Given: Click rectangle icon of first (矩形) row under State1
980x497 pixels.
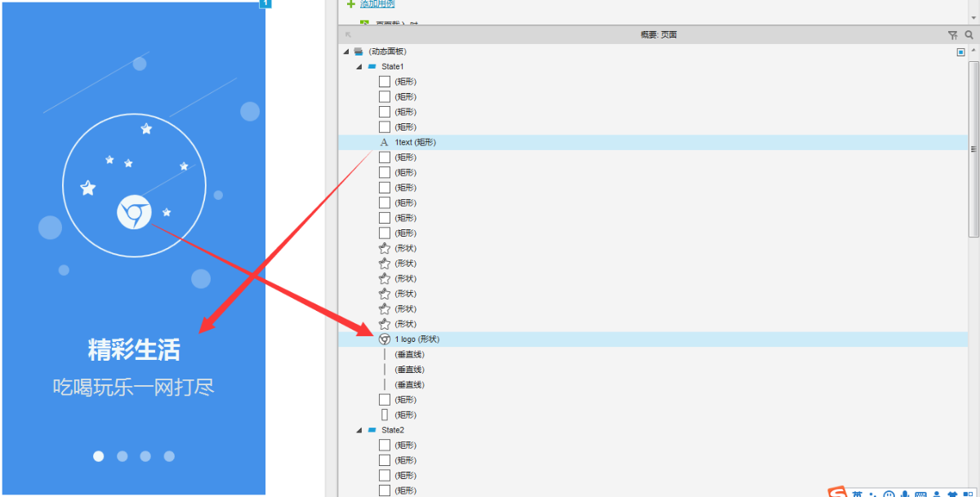Looking at the screenshot, I should pyautogui.click(x=385, y=82).
